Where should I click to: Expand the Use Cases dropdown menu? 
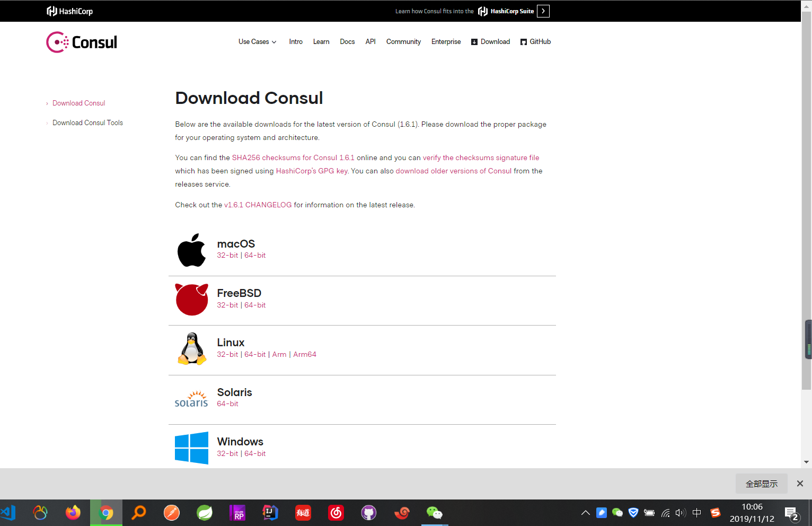[258, 42]
